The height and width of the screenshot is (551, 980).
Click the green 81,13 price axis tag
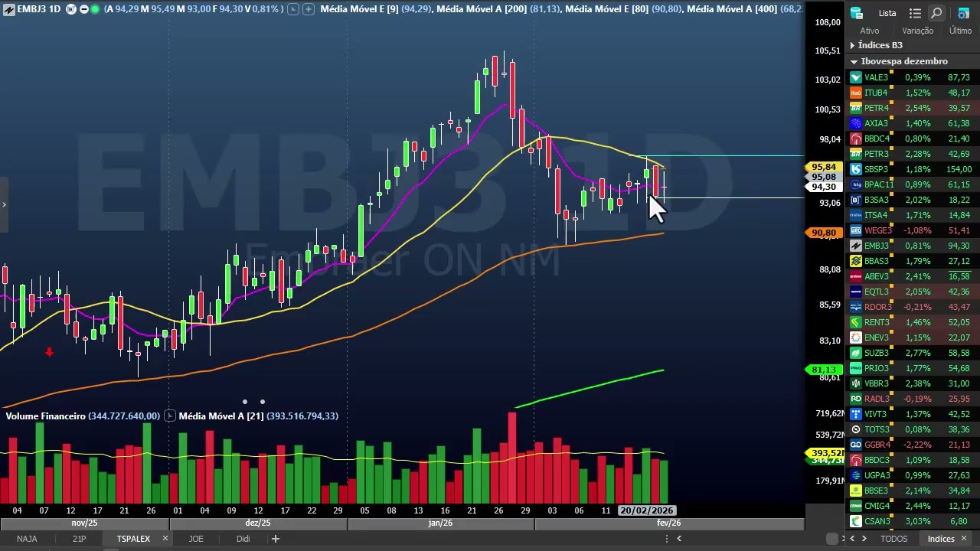coord(824,370)
